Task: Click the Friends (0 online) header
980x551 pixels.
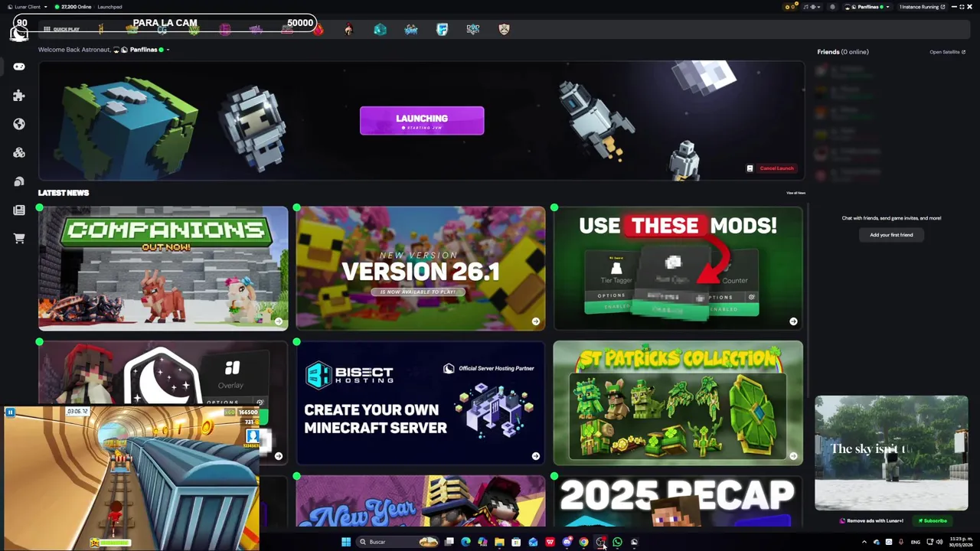Action: [x=843, y=52]
